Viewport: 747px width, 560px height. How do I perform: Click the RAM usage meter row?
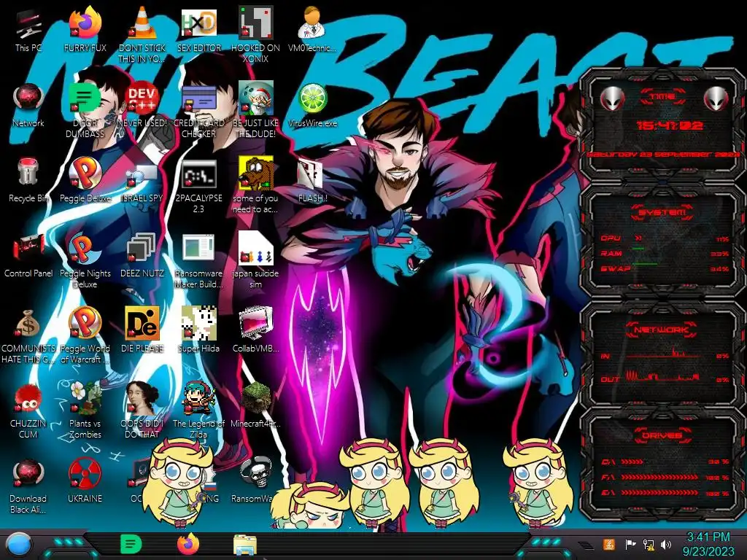coord(665,253)
